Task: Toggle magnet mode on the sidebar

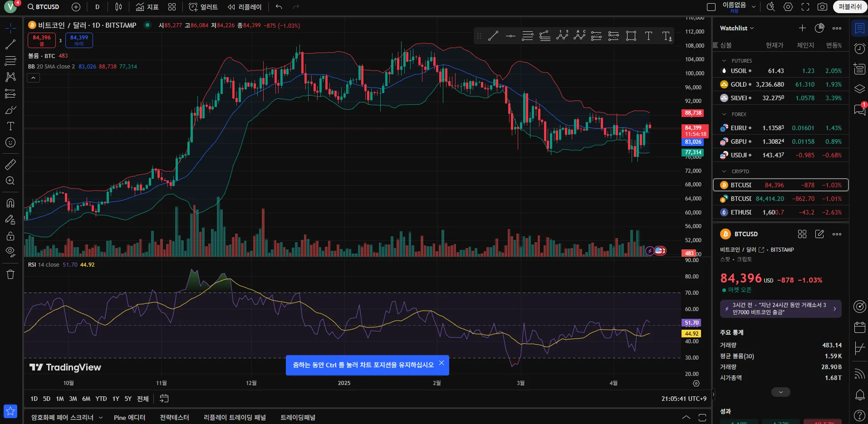Action: 10,203
